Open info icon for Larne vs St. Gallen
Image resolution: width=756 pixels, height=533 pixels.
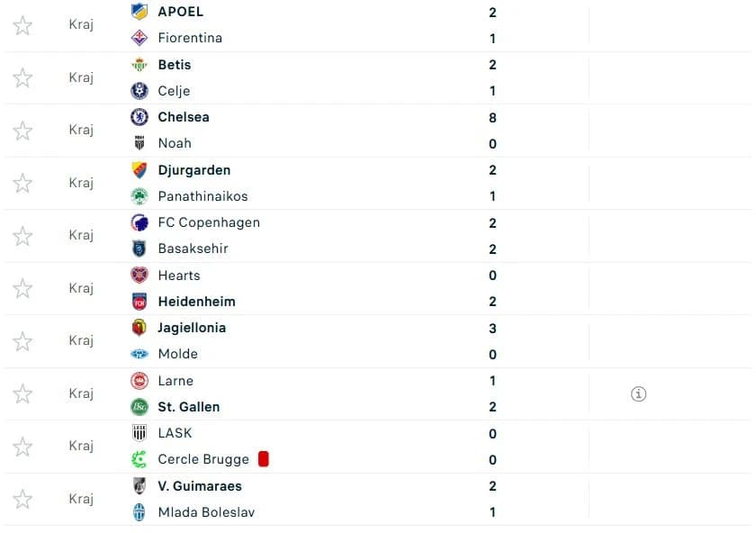(638, 394)
